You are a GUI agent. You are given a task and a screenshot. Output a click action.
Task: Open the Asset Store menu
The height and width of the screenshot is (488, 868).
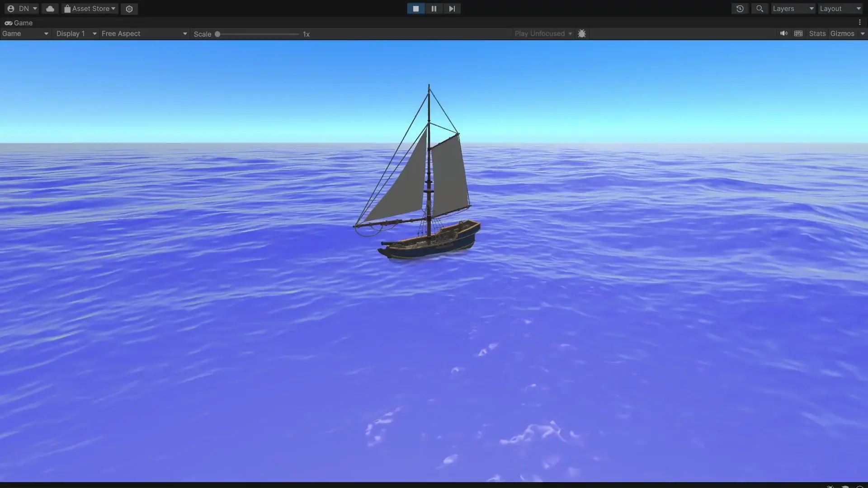click(x=90, y=9)
